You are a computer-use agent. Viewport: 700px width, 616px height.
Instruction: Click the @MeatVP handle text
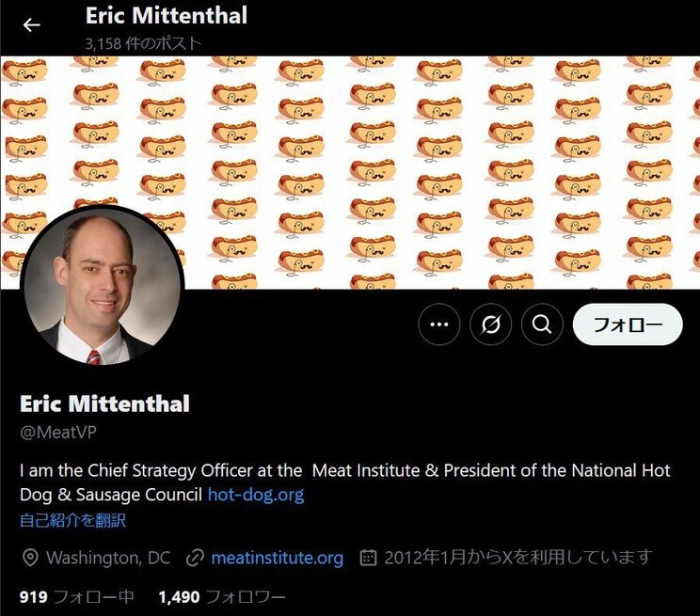click(58, 432)
